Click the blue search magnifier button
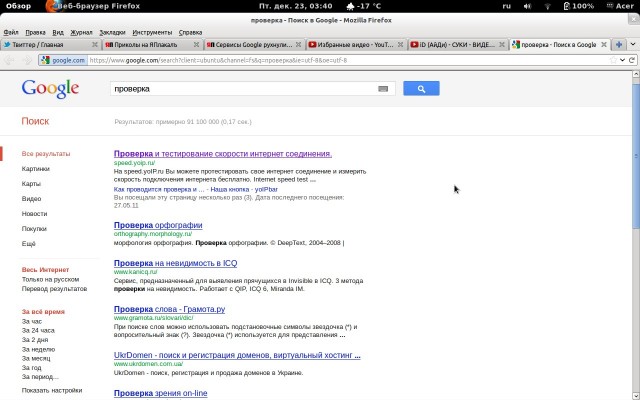The image size is (640, 400). point(421,89)
